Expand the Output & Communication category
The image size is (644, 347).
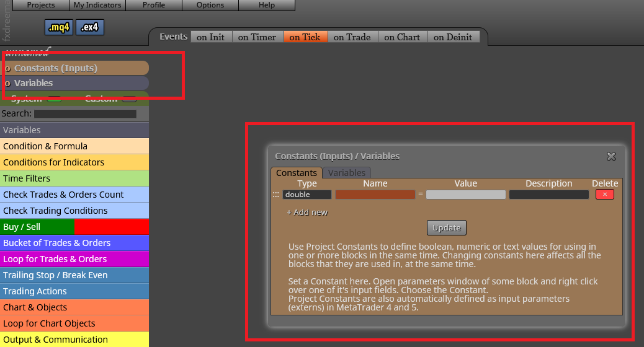pos(74,340)
